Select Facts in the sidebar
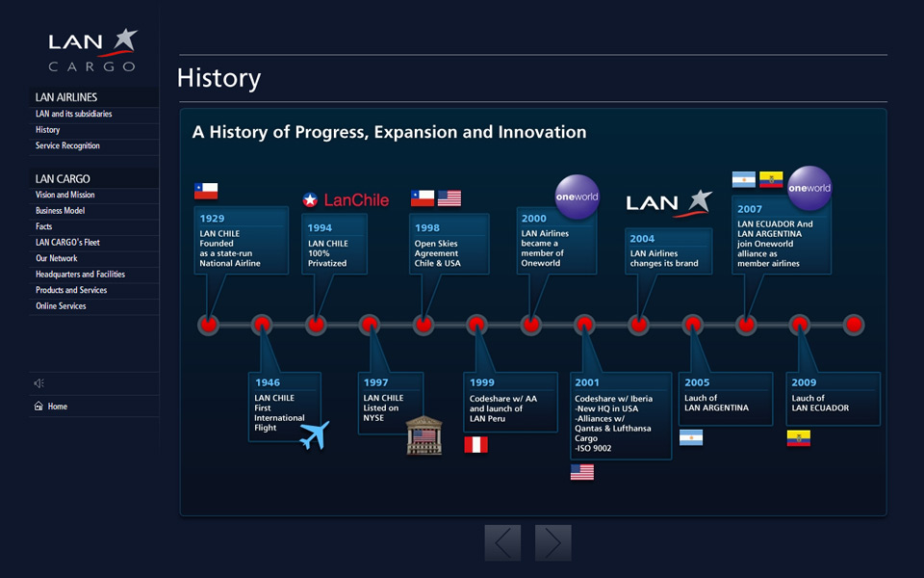 (x=93, y=226)
